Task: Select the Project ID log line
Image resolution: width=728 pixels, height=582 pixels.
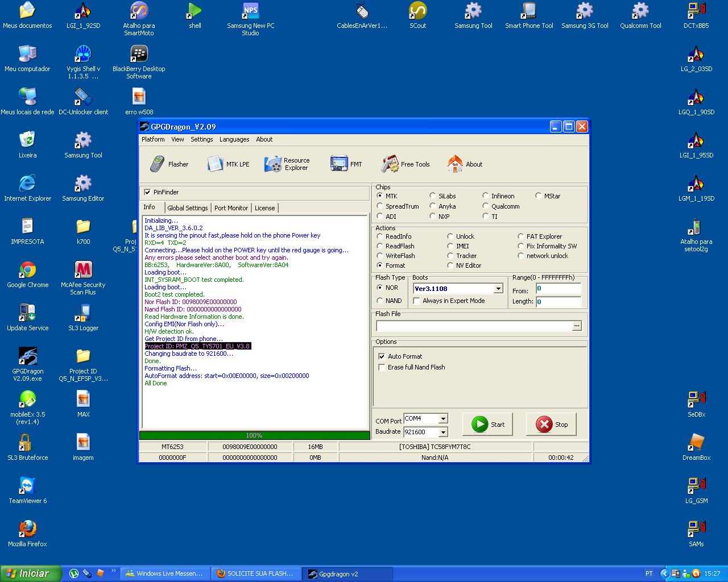Action: (x=197, y=346)
